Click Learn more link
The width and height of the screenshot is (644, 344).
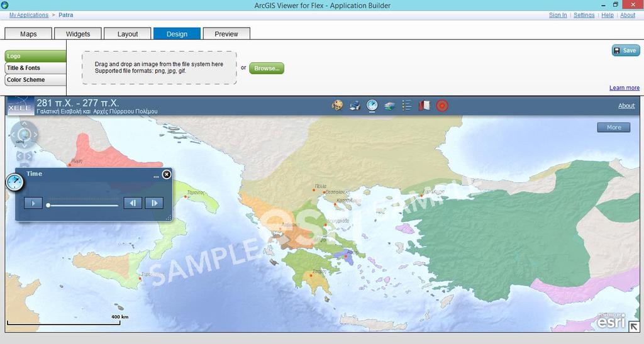625,87
